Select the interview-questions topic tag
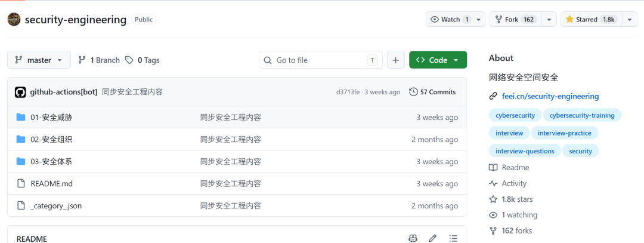This screenshot has width=644, height=243. point(525,151)
